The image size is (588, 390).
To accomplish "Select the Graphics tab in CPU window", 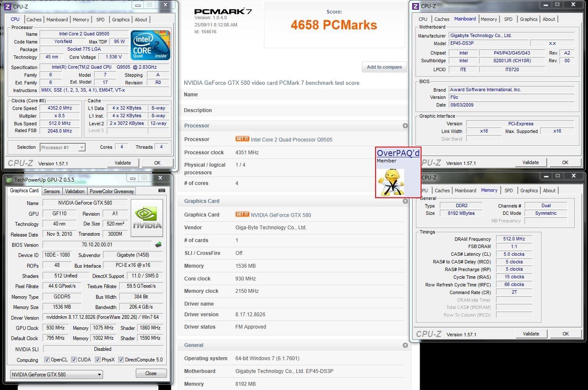I will tap(121, 20).
